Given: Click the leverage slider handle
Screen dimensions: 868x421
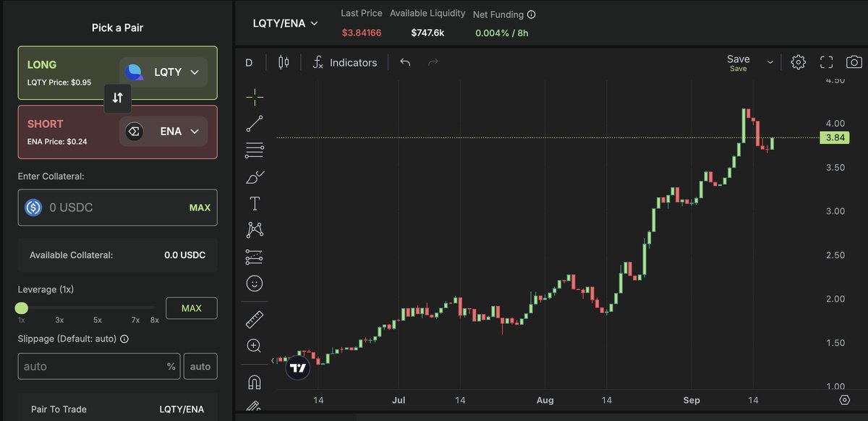Looking at the screenshot, I should click(22, 308).
